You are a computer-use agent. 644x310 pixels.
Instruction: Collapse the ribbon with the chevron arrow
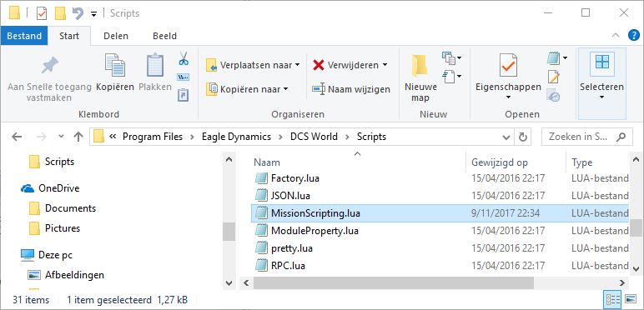coord(616,36)
